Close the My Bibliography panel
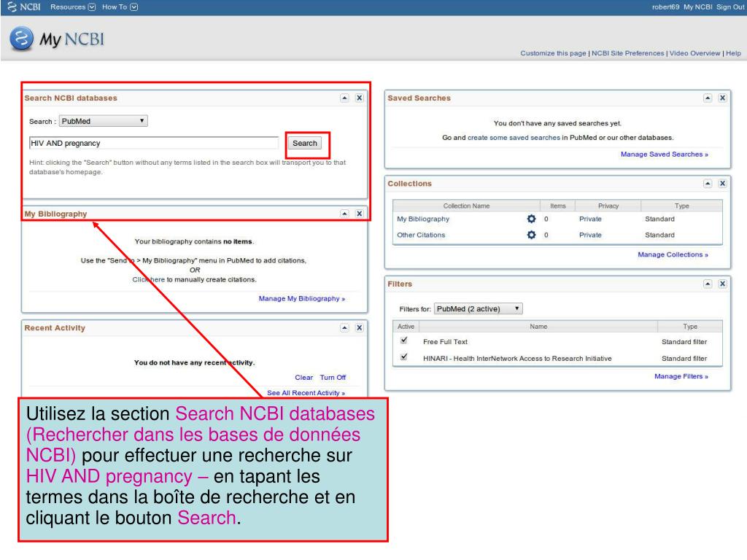 [x=359, y=214]
